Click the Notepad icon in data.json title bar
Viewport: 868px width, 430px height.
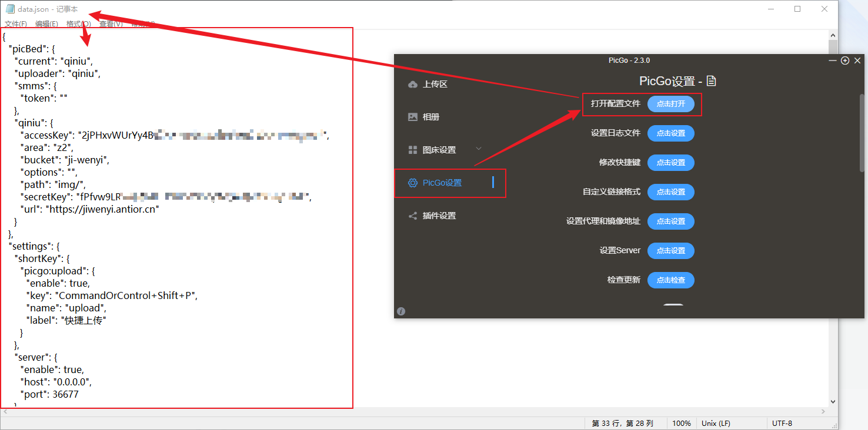pyautogui.click(x=10, y=9)
